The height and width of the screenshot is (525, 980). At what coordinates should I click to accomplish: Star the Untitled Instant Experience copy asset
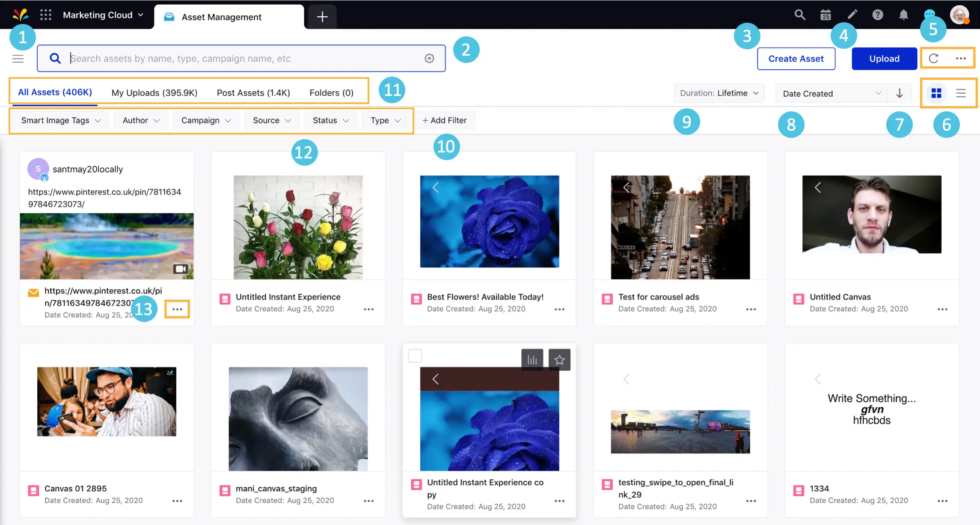click(x=559, y=360)
